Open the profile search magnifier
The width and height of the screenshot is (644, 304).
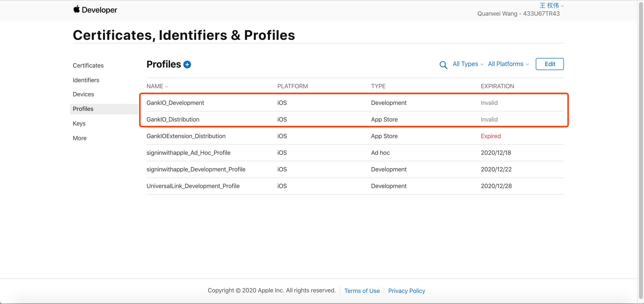[x=443, y=65]
